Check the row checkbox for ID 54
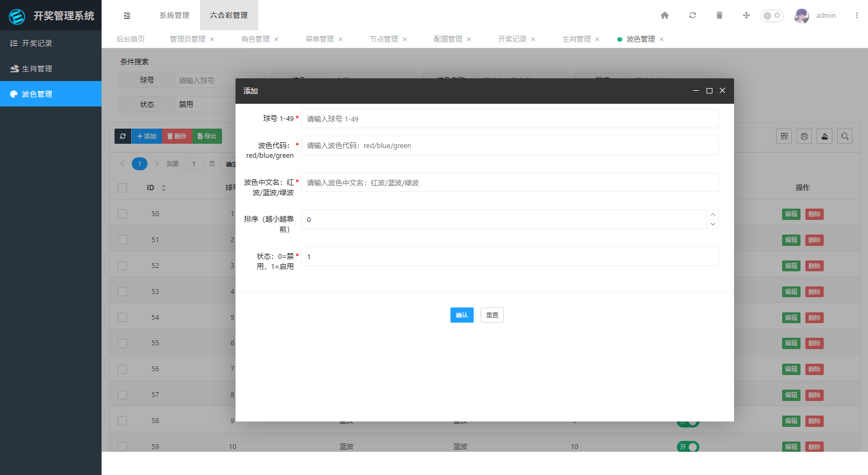This screenshot has width=868, height=475. 123,317
